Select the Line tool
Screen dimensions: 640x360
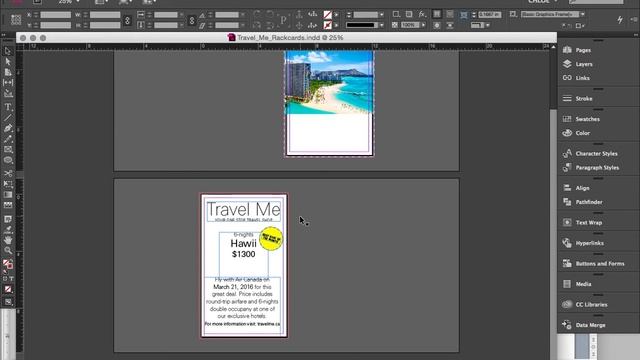click(x=8, y=118)
